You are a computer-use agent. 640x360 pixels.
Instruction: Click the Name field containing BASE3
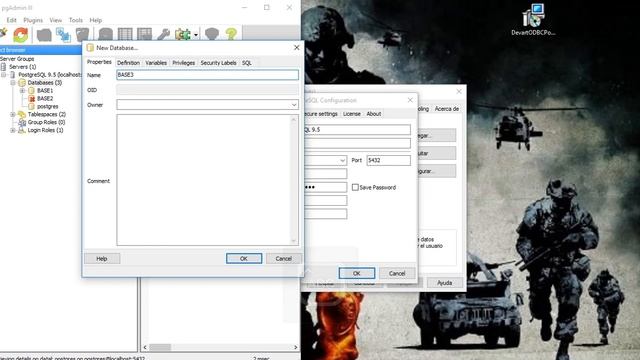tap(207, 75)
